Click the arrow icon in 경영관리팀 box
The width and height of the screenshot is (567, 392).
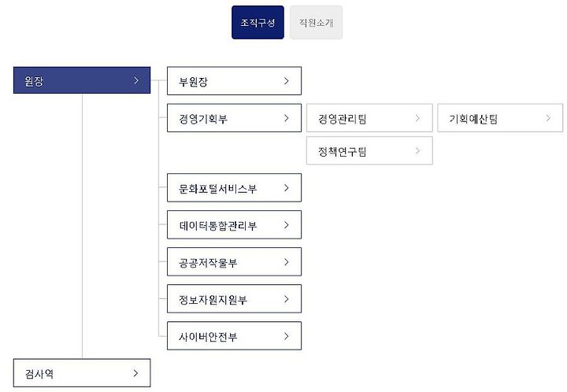(x=417, y=118)
